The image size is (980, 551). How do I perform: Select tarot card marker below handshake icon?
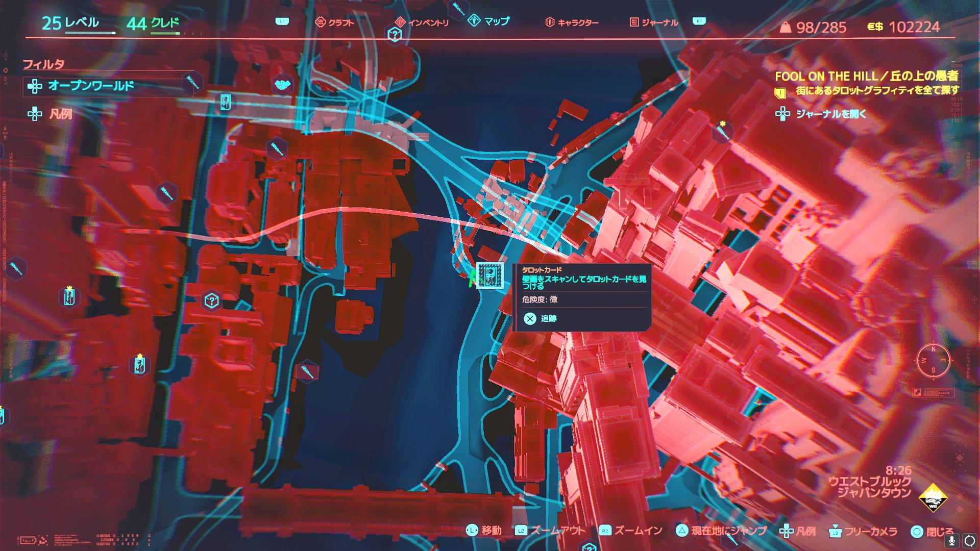[x=226, y=103]
